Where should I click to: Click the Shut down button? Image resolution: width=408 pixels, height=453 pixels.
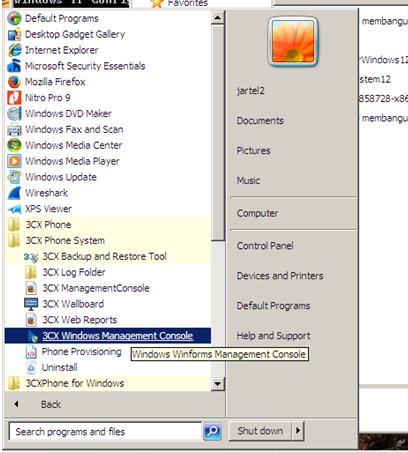pos(260,431)
